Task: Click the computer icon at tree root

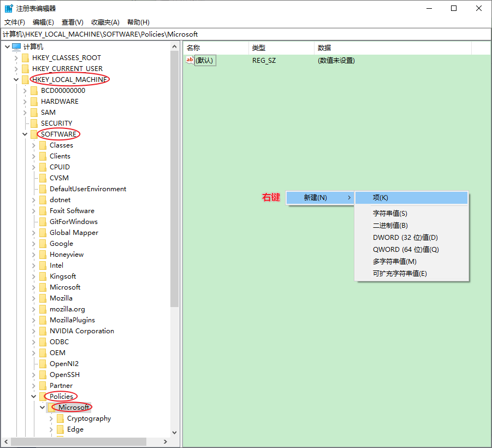Action: click(x=16, y=47)
